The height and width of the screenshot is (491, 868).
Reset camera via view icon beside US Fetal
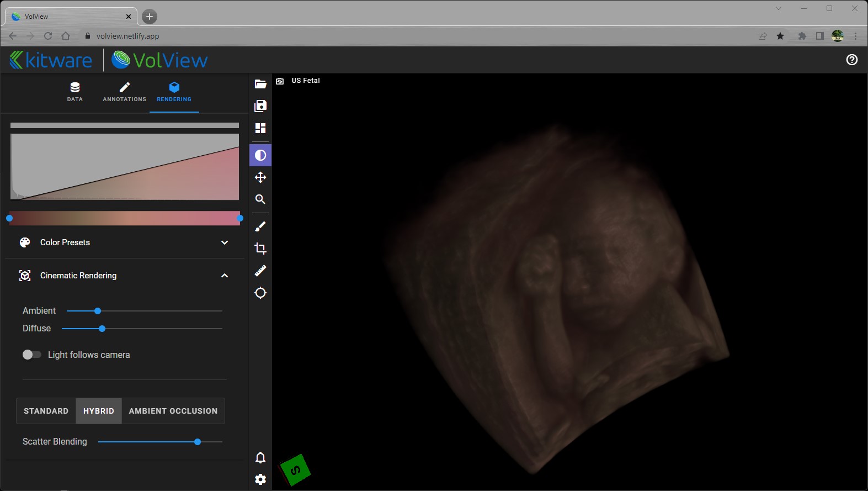click(x=280, y=81)
